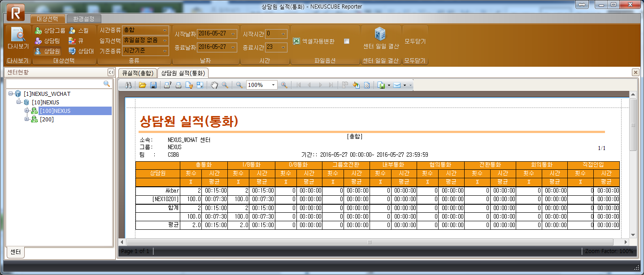Switch to the 환경설정 ribbon tab
644x275 pixels.
tap(84, 19)
